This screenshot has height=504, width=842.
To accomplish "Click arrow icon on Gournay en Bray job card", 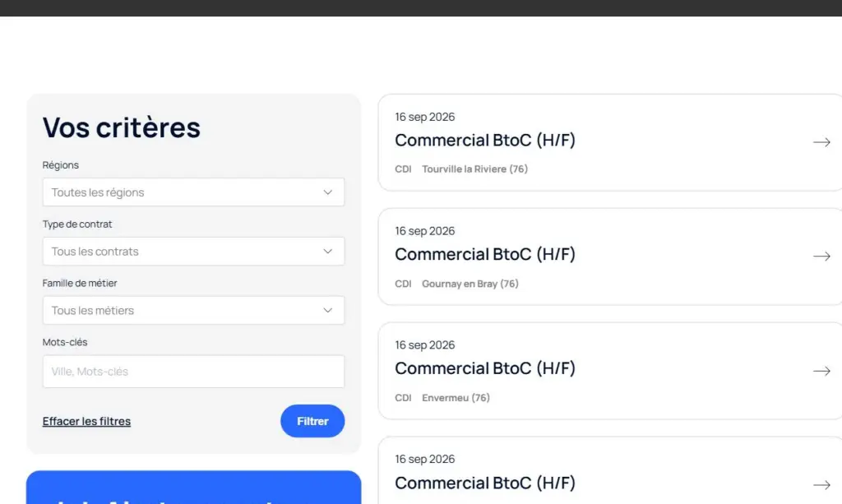I will coord(821,257).
